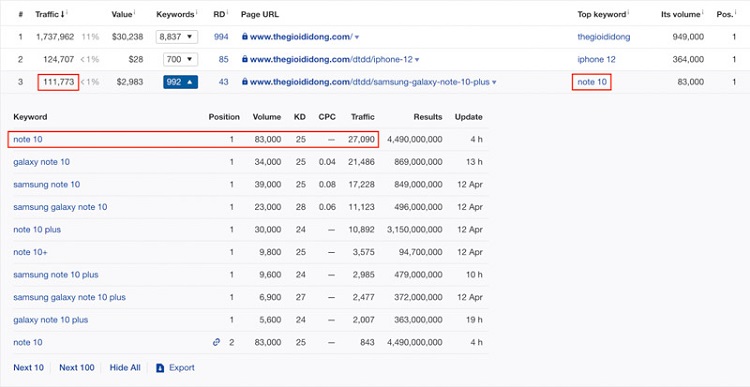Click the KD sub-table header
Viewport: 750px width, 387px height.
coord(299,117)
